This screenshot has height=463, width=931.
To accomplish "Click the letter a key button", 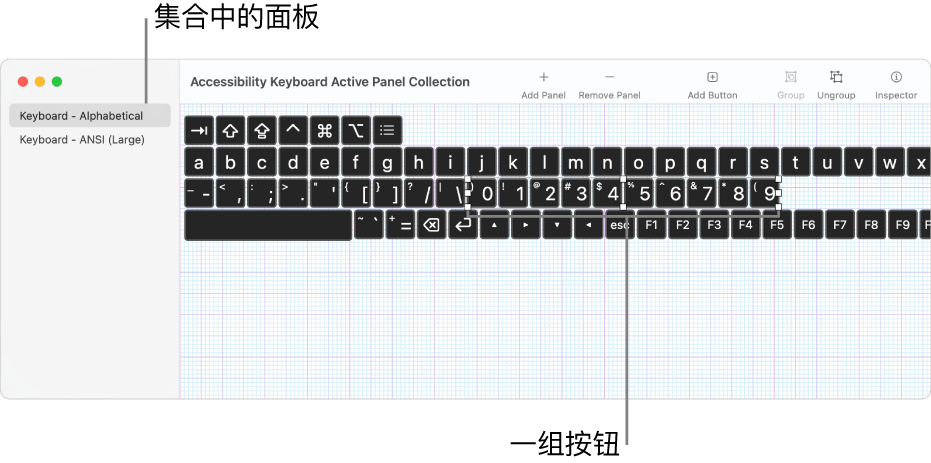I will point(199,162).
